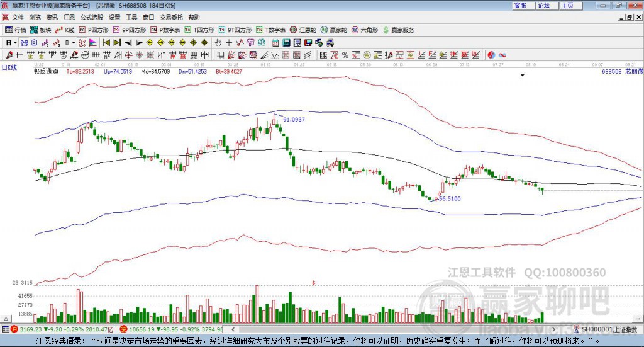Screen dimensions: 644x347
Task: Click the small black triangle above chart
Action: (523, 76)
